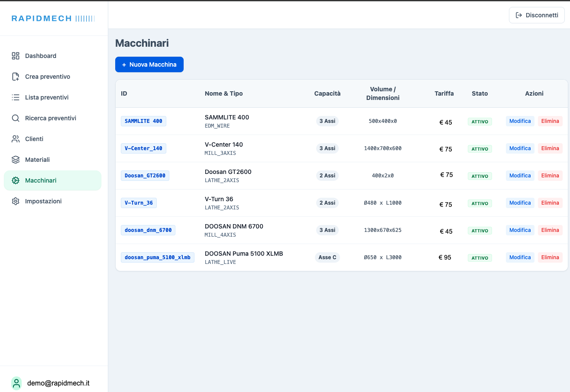This screenshot has width=570, height=392.
Task: Click the LATHE_LIVE type label
Action: (x=220, y=262)
